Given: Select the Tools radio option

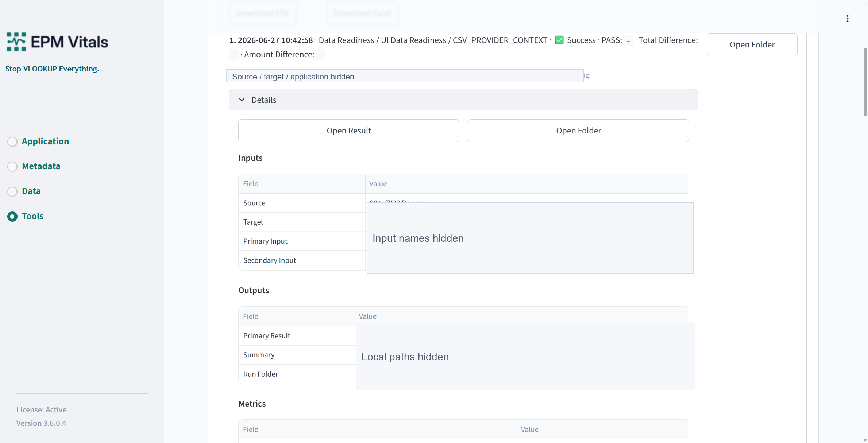Looking at the screenshot, I should (12, 216).
